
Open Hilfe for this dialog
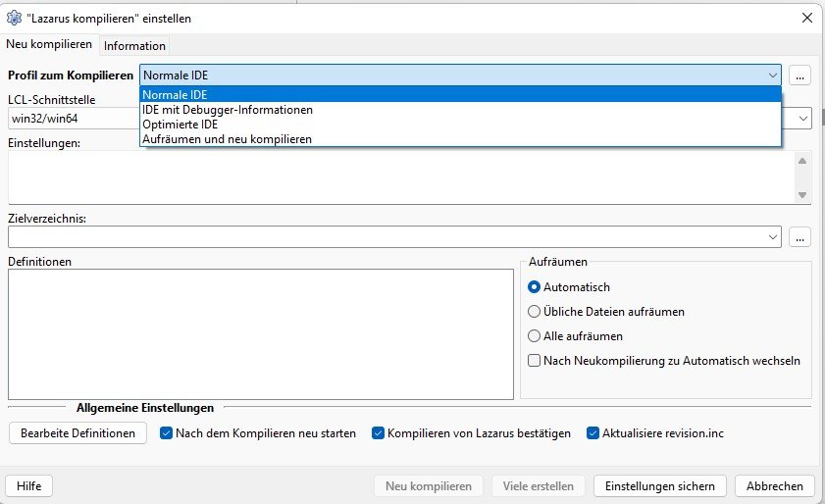click(x=28, y=485)
